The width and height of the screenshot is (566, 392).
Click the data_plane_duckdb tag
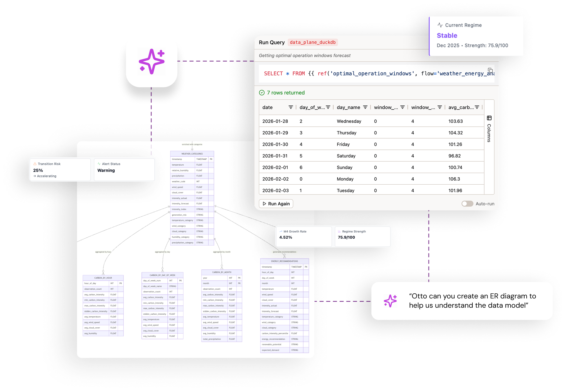[x=313, y=42]
